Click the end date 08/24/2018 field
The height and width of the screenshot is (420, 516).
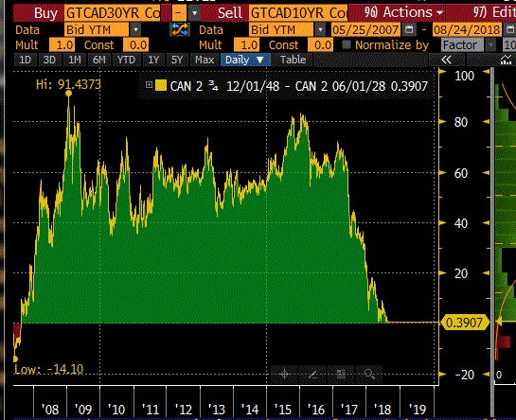click(x=468, y=30)
